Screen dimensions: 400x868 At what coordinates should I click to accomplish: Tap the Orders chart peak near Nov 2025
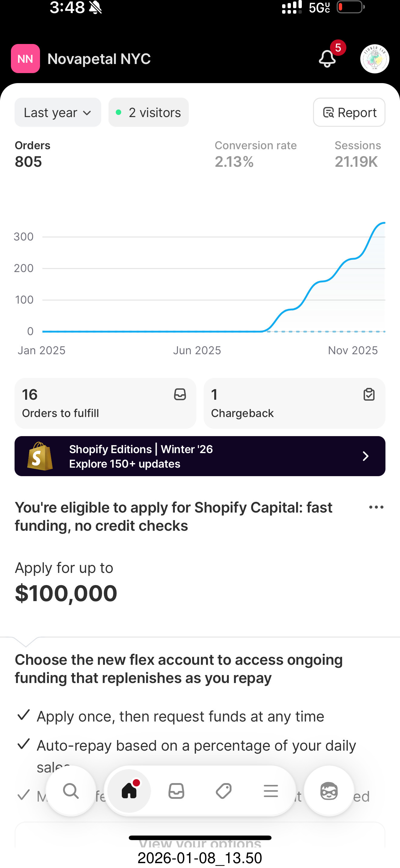click(383, 223)
